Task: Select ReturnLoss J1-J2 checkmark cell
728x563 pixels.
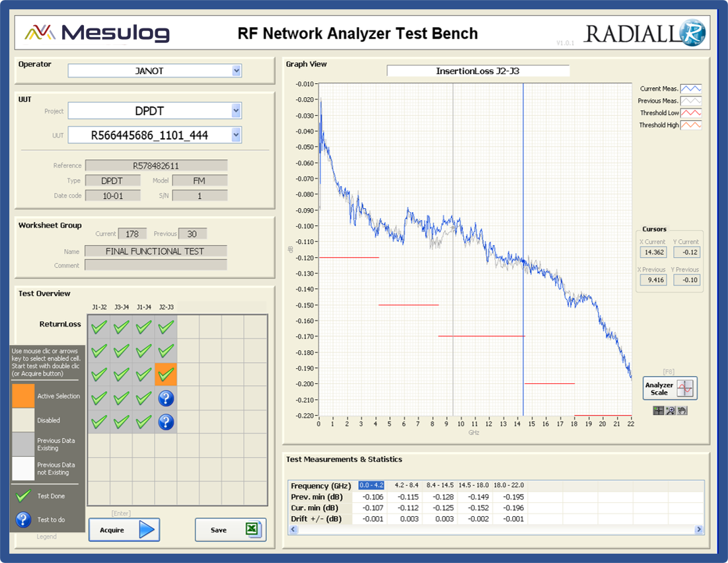Action: 99,326
